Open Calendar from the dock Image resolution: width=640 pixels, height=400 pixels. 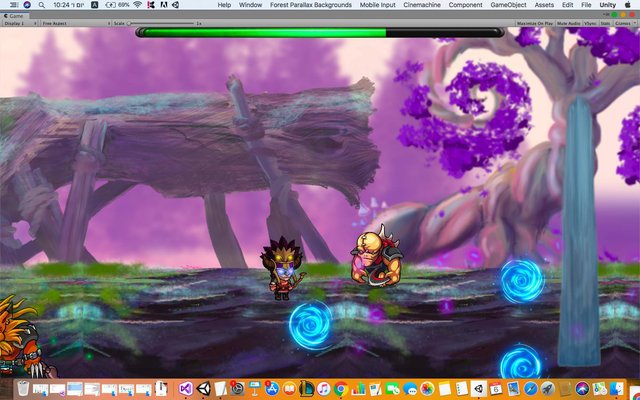point(496,388)
